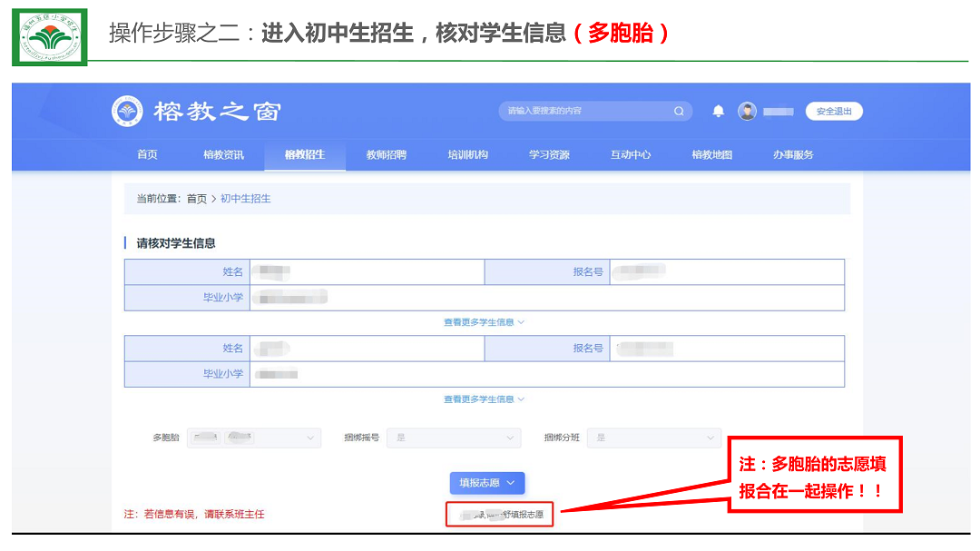Screen dimensions: 980x551
Task: Expand 查看更多学生信息 under second student
Action: click(x=484, y=399)
